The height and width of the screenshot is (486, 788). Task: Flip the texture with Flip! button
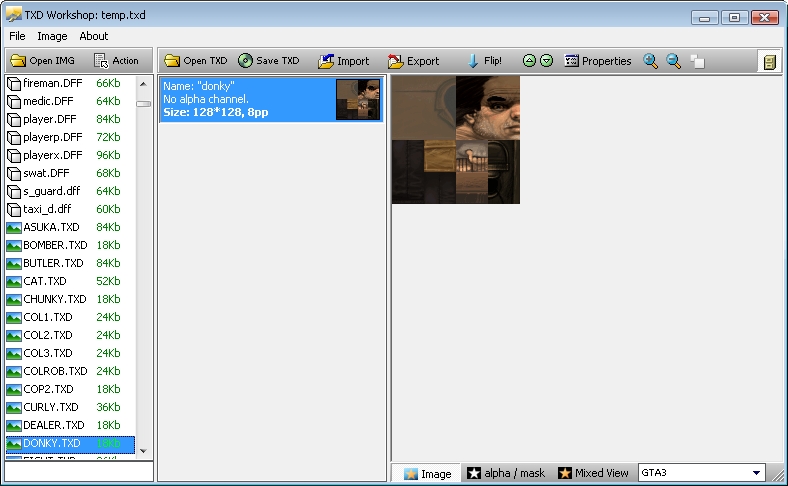[x=484, y=61]
